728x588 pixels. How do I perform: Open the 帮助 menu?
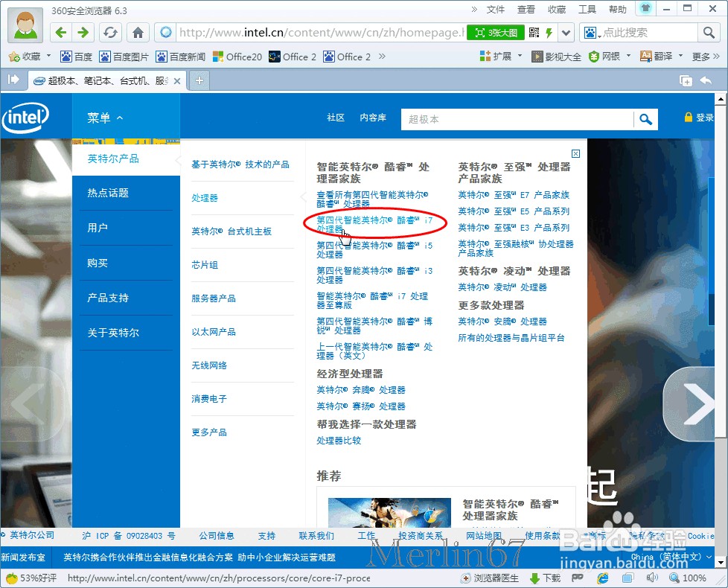[618, 9]
